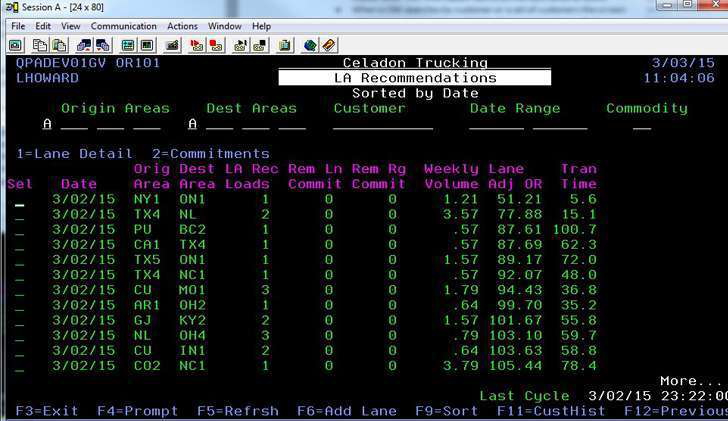Open the Window menu
Viewport: 728px width, 421px height.
(x=225, y=26)
